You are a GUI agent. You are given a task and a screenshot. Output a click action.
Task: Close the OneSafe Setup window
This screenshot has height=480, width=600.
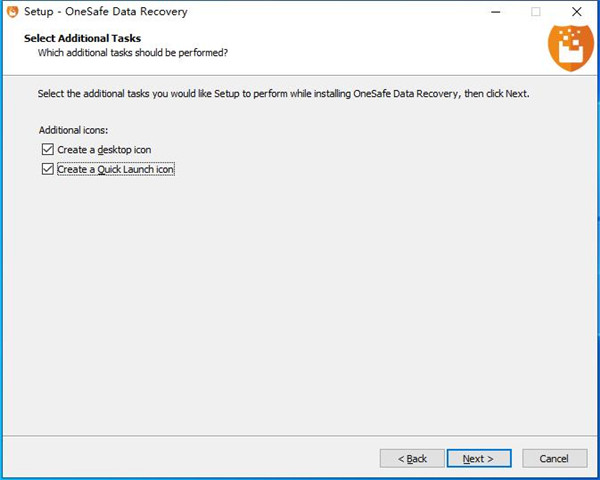577,12
